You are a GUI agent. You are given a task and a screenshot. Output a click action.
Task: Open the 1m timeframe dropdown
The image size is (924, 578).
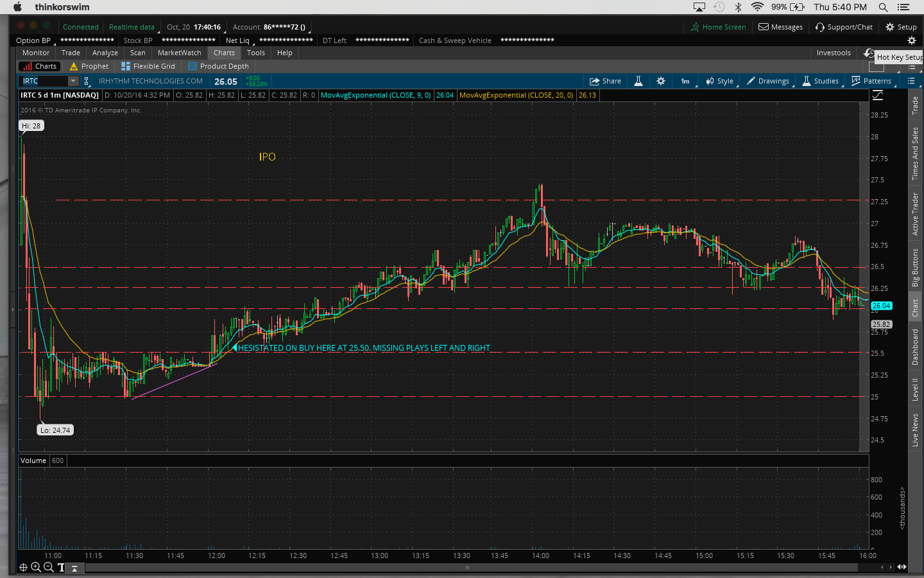tap(685, 81)
